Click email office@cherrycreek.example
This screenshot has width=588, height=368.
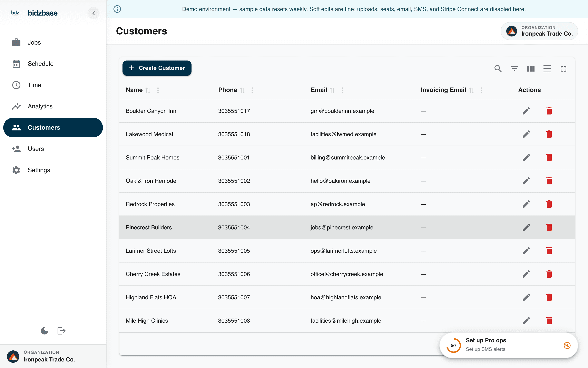pos(347,274)
